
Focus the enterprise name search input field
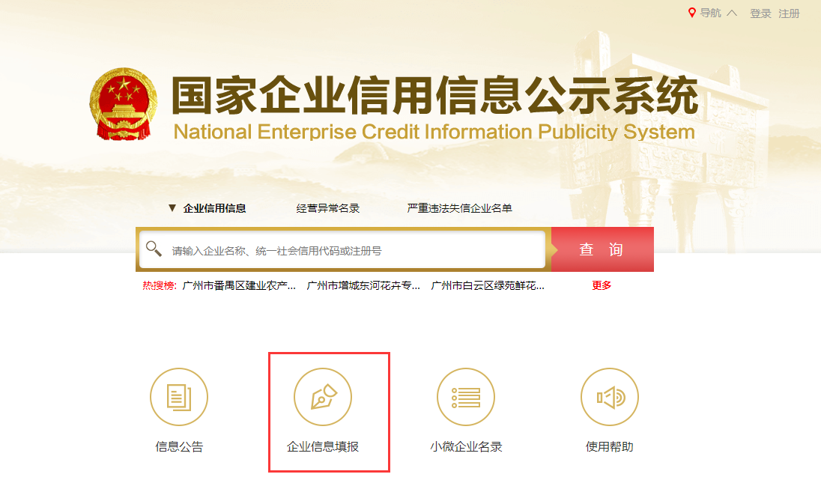click(x=343, y=249)
